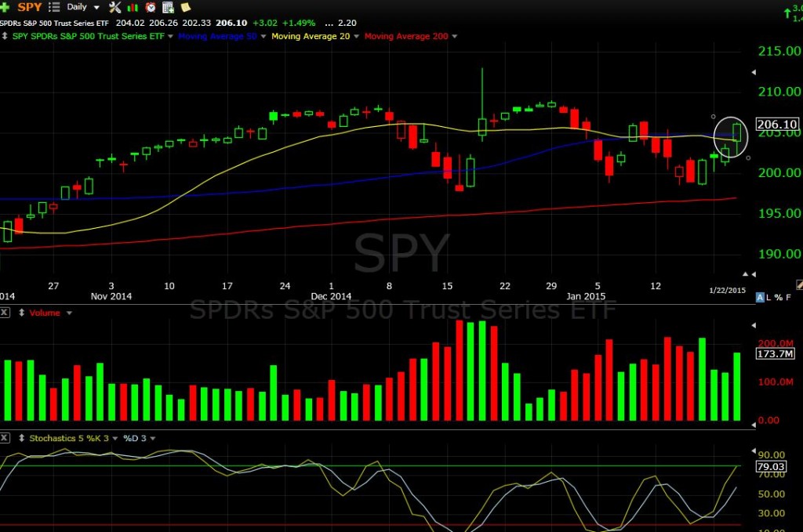
Task: Click the left arrow atop volume scale
Action: coord(754,325)
